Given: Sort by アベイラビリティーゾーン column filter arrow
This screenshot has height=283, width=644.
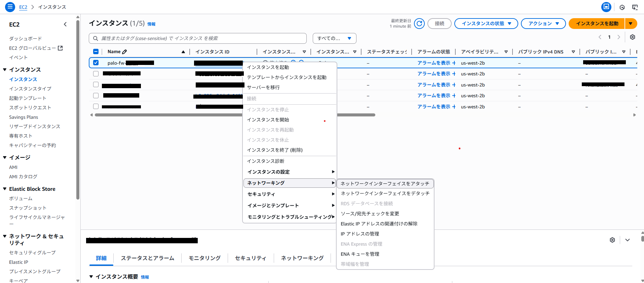Looking at the screenshot, I should tap(506, 52).
